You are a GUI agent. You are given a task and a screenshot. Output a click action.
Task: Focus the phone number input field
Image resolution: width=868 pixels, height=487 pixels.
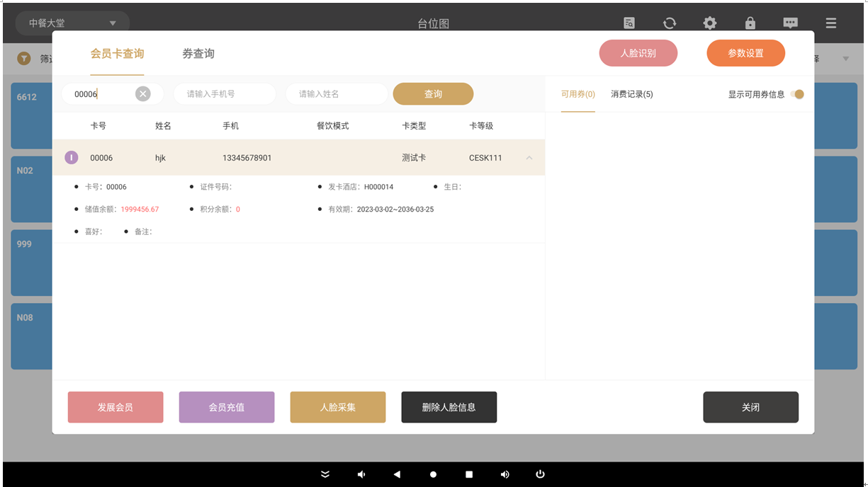(225, 94)
